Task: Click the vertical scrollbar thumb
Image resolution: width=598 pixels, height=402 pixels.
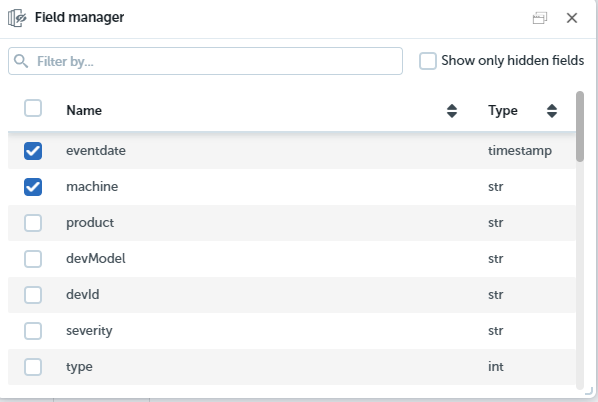Action: [x=580, y=127]
